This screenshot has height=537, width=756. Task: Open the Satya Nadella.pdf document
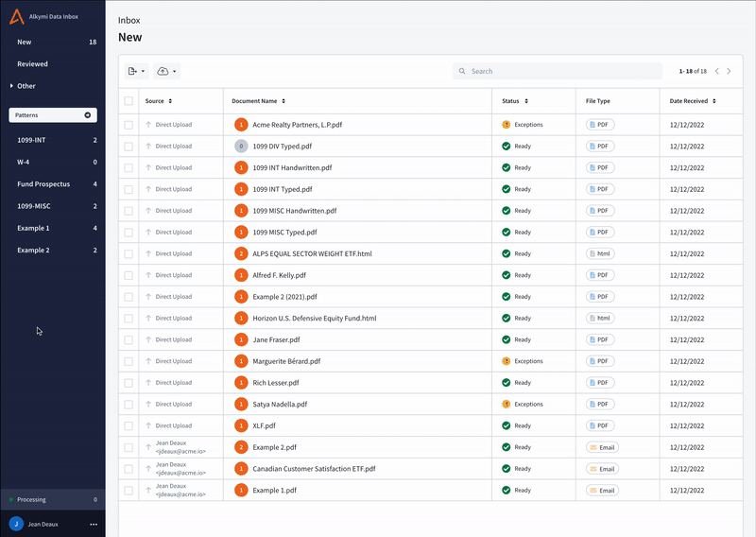(x=280, y=405)
